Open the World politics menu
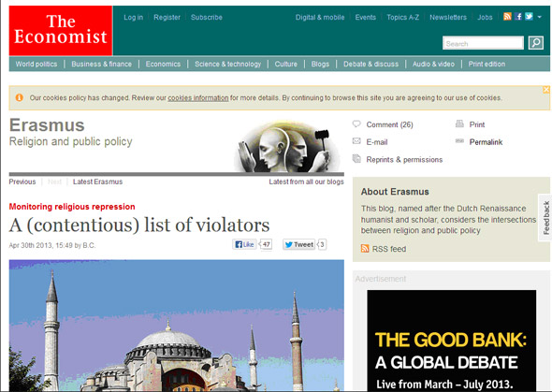Image resolution: width=552 pixels, height=392 pixels. pos(36,64)
